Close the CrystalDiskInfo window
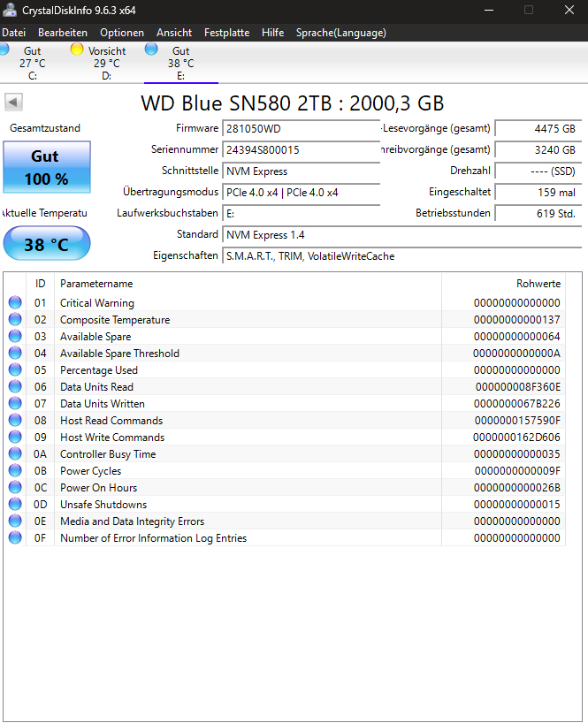 (x=569, y=10)
